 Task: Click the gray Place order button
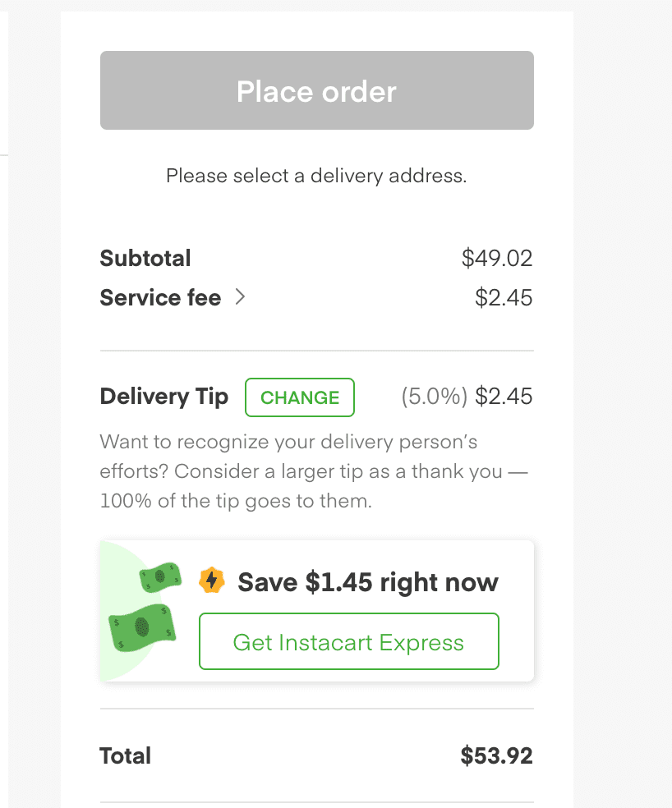click(x=316, y=90)
